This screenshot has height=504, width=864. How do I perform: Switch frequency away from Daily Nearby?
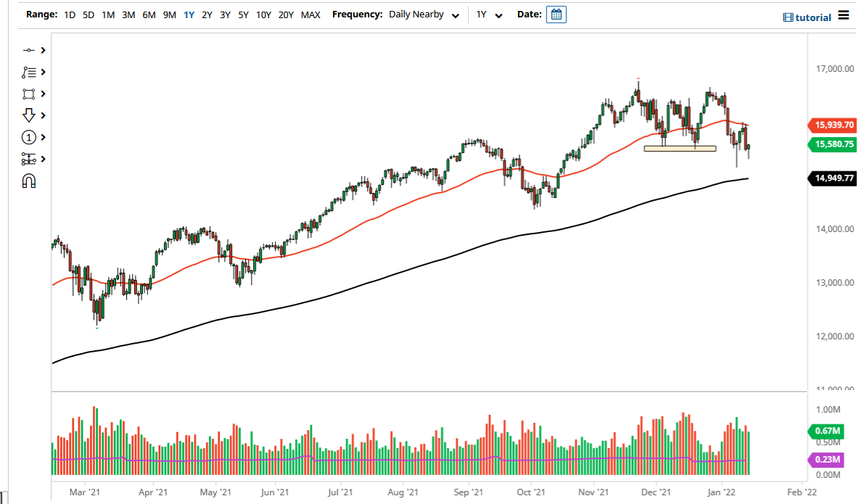click(x=455, y=15)
